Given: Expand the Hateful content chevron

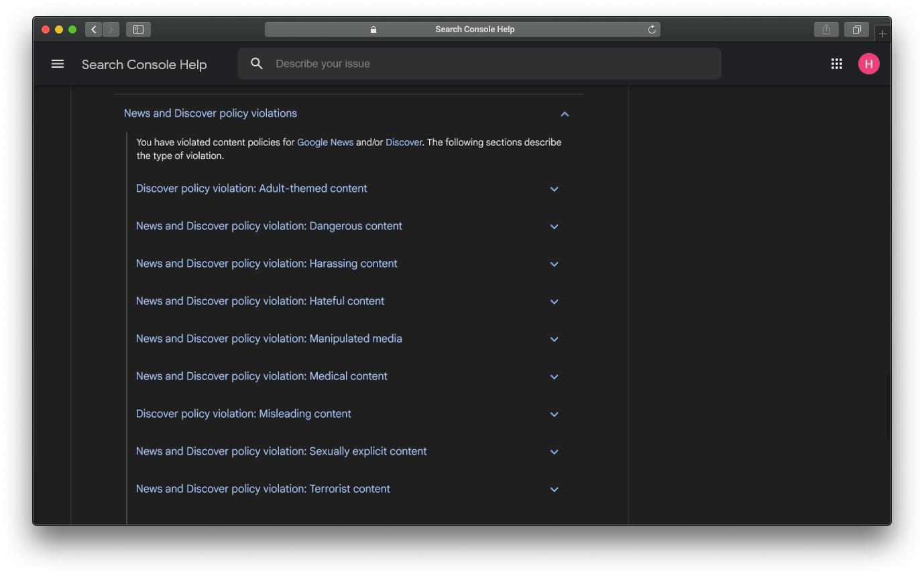Looking at the screenshot, I should (x=555, y=302).
